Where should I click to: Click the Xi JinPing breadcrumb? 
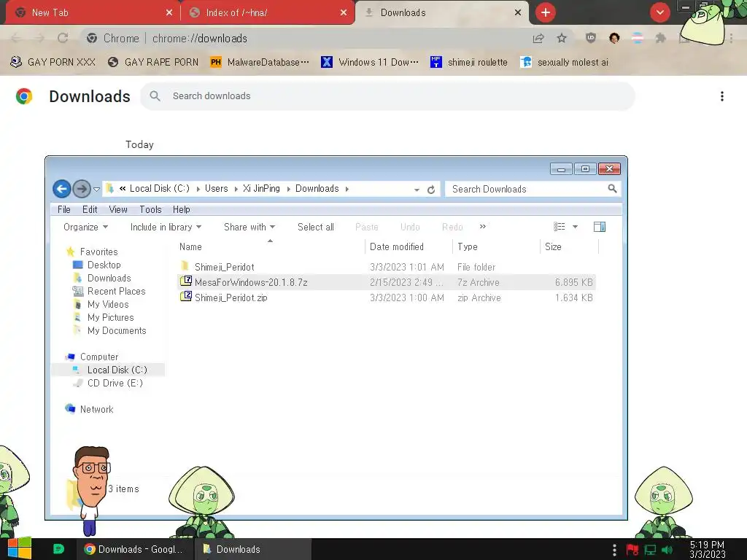pos(262,189)
